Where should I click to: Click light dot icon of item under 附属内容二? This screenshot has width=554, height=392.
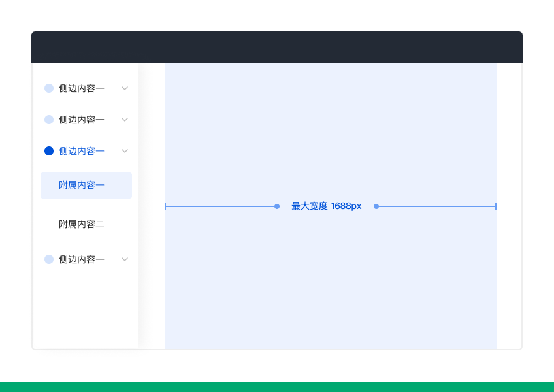tap(49, 259)
